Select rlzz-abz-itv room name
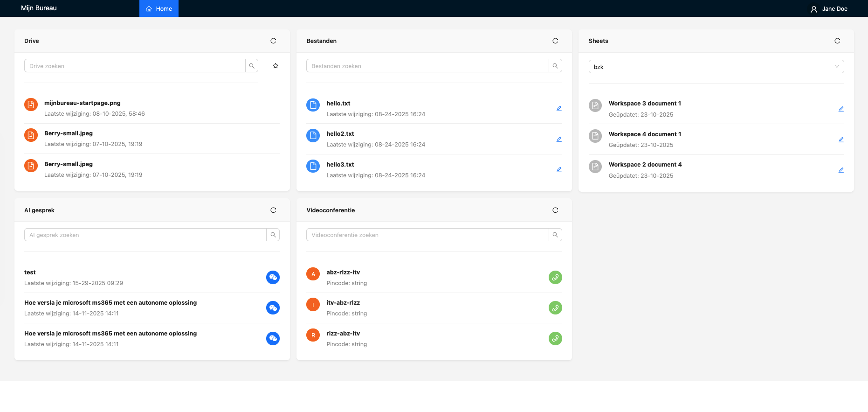This screenshot has height=412, width=868. tap(343, 334)
